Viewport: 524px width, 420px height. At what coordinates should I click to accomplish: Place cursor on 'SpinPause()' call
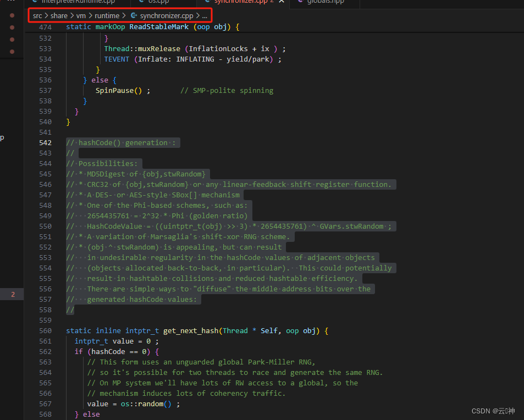(119, 91)
